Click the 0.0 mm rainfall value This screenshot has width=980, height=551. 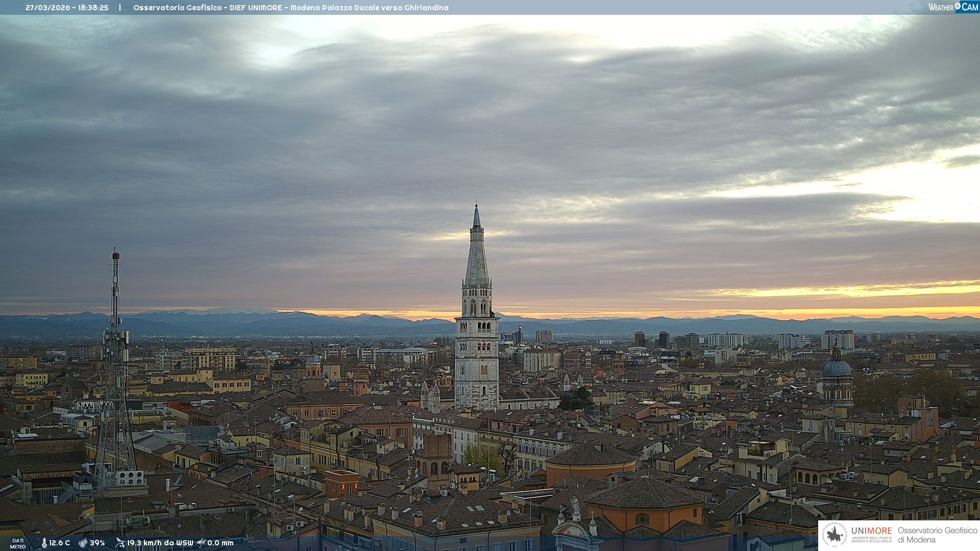click(x=220, y=543)
